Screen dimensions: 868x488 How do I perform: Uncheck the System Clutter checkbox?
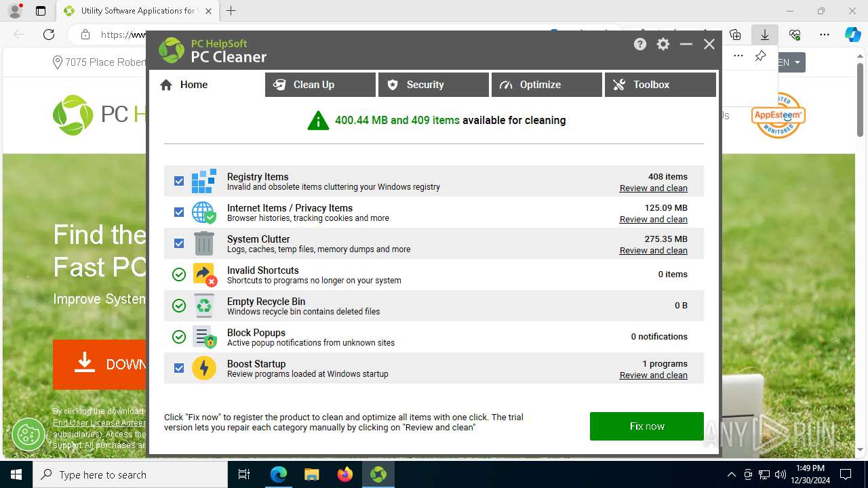coord(179,243)
